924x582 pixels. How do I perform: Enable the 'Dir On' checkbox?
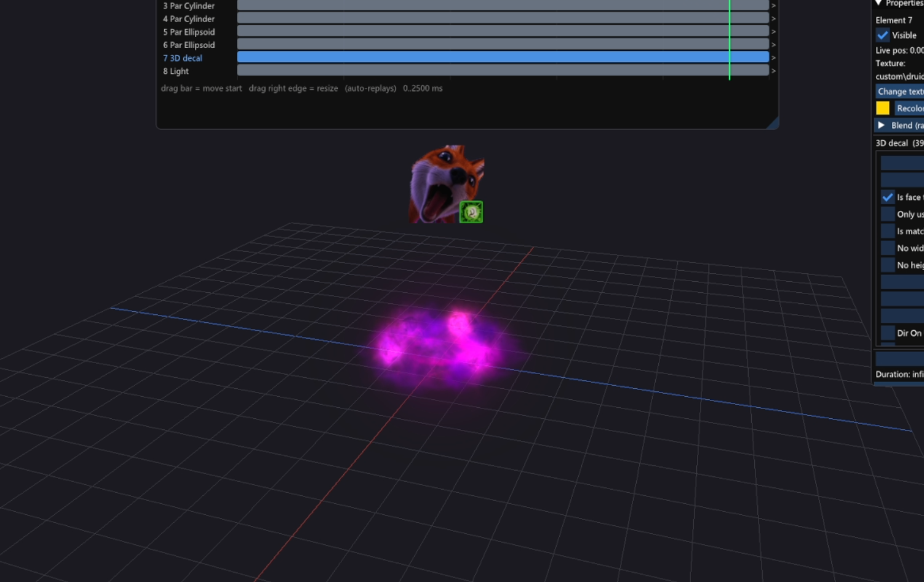(x=888, y=333)
